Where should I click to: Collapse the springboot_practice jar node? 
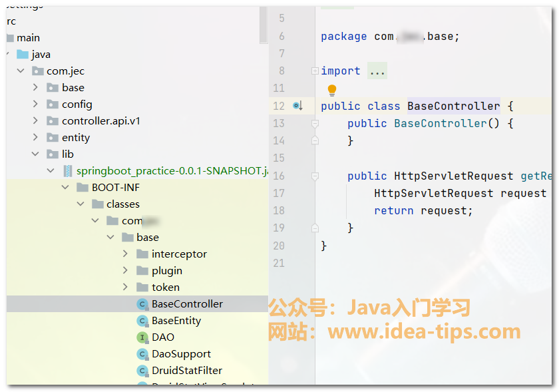tap(51, 171)
